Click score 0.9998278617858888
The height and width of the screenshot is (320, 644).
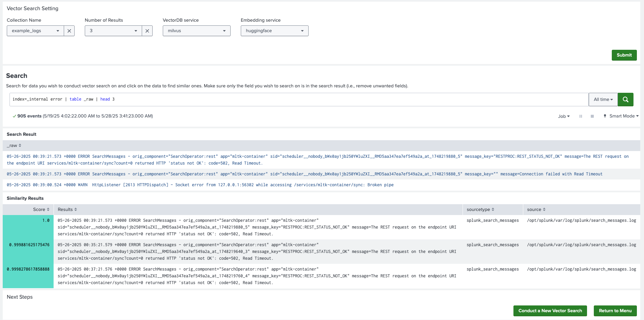point(28,276)
